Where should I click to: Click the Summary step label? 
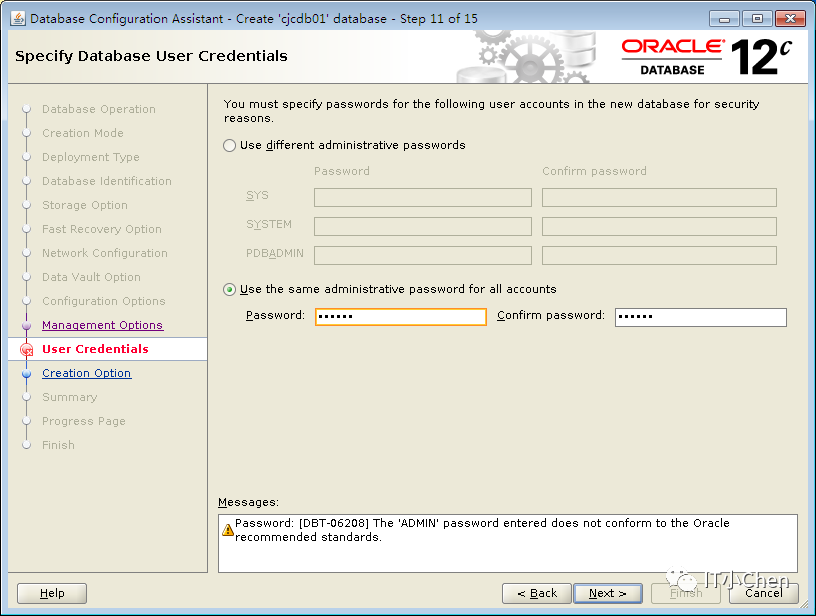pyautogui.click(x=70, y=397)
